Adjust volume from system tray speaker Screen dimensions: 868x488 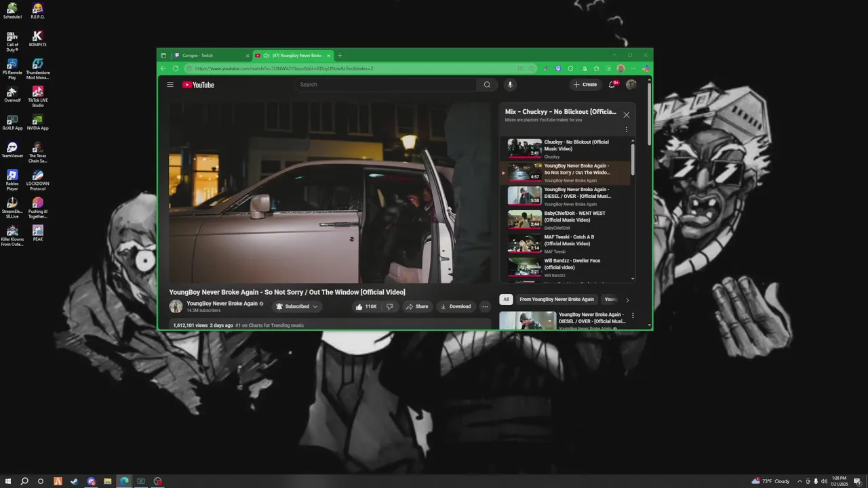tap(823, 481)
